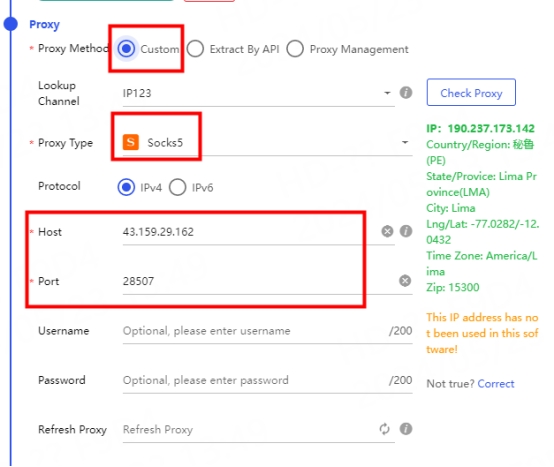Image resolution: width=554 pixels, height=467 pixels.
Task: Choose the IPv4 protocol radio button
Action: click(126, 187)
